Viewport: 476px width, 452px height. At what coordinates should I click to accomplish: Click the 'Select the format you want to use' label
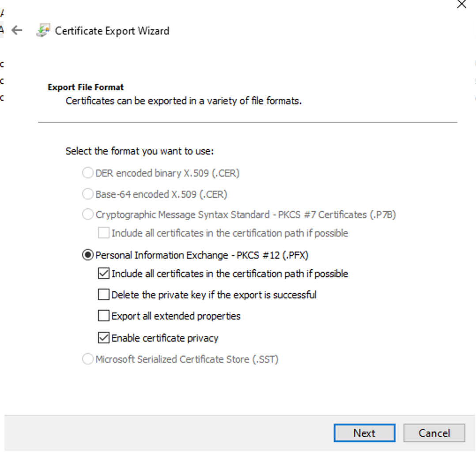[140, 151]
